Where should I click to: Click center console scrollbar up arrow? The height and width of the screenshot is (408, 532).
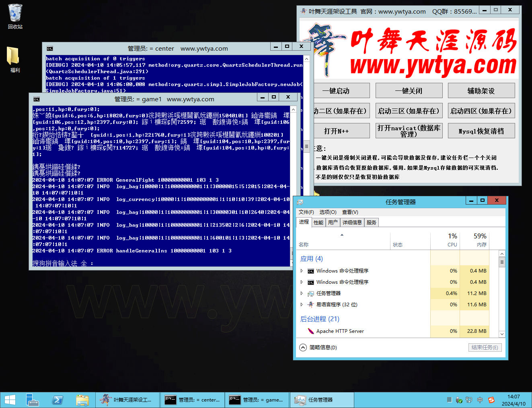[x=306, y=59]
